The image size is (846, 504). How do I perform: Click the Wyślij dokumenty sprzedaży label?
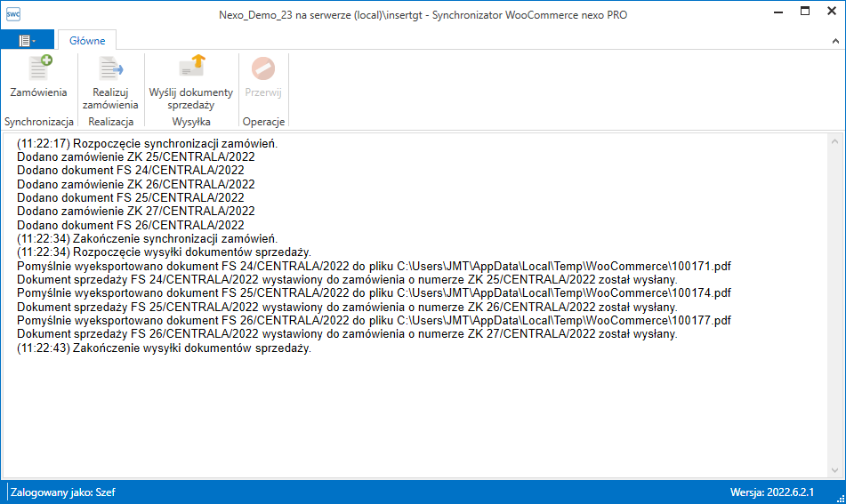(x=191, y=99)
